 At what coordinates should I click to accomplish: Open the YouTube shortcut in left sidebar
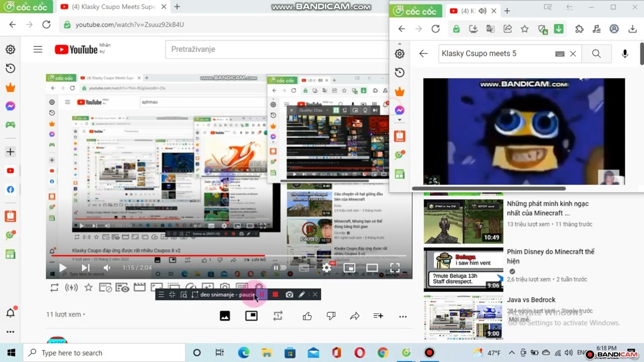click(x=10, y=171)
